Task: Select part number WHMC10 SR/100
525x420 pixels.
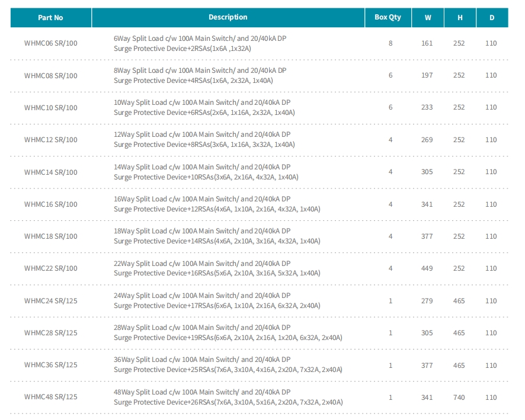Action: [x=50, y=108]
